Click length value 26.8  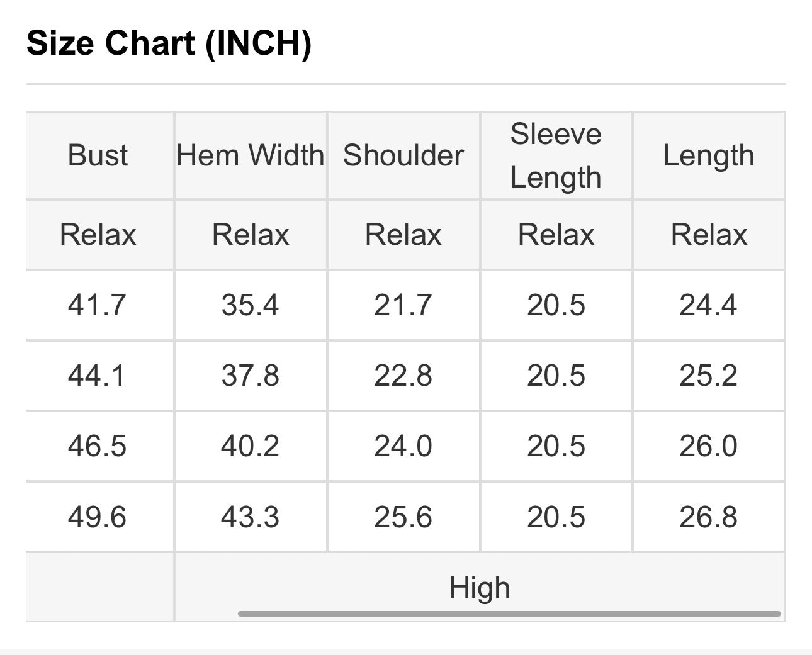click(708, 517)
